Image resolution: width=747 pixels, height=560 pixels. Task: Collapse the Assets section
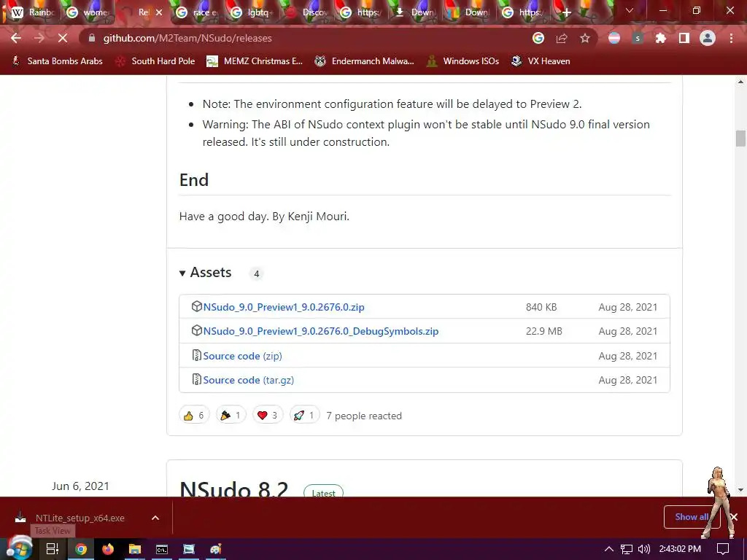(205, 273)
